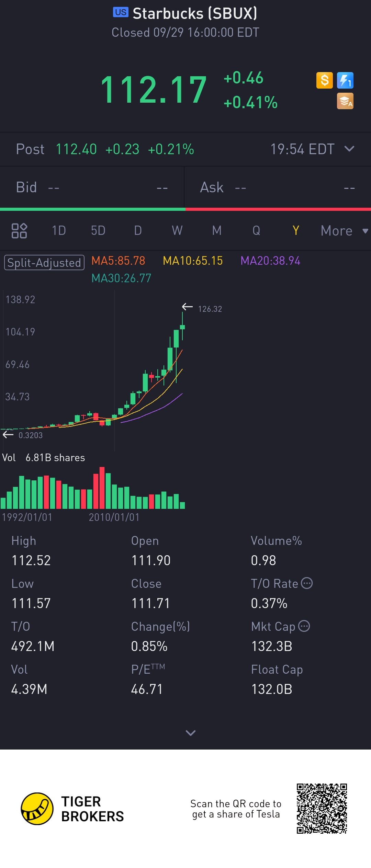Image resolution: width=371 pixels, height=868 pixels.
Task: Tap the Vol value 4.39M
Action: [29, 689]
